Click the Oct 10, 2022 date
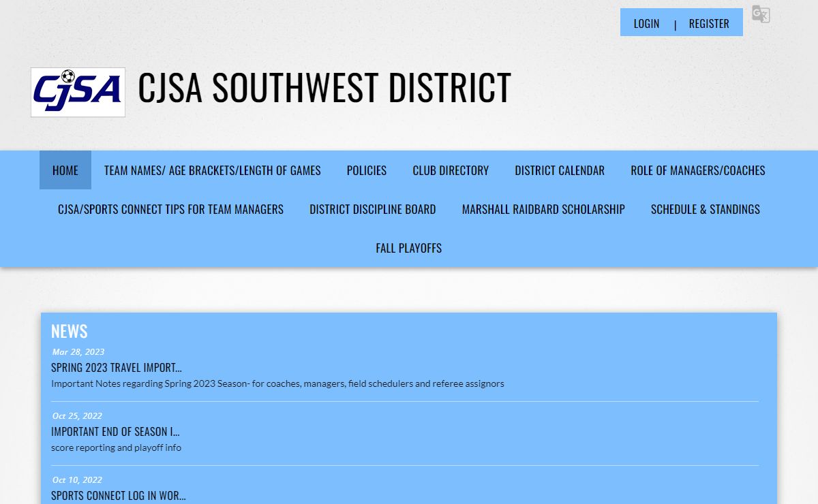The height and width of the screenshot is (504, 818). [x=77, y=480]
